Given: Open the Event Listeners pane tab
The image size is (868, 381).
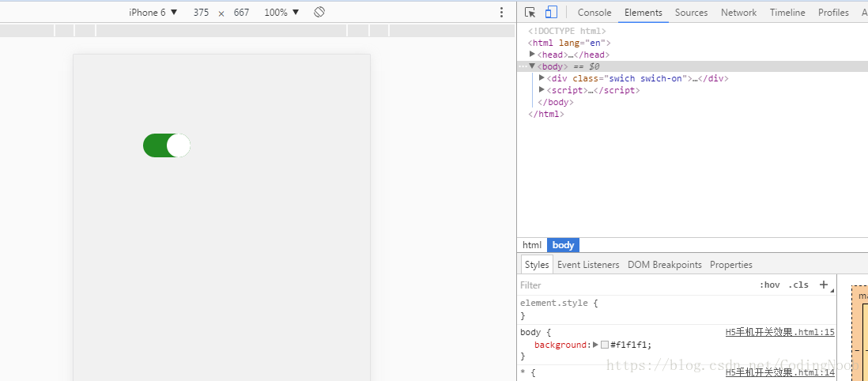Looking at the screenshot, I should tap(588, 265).
